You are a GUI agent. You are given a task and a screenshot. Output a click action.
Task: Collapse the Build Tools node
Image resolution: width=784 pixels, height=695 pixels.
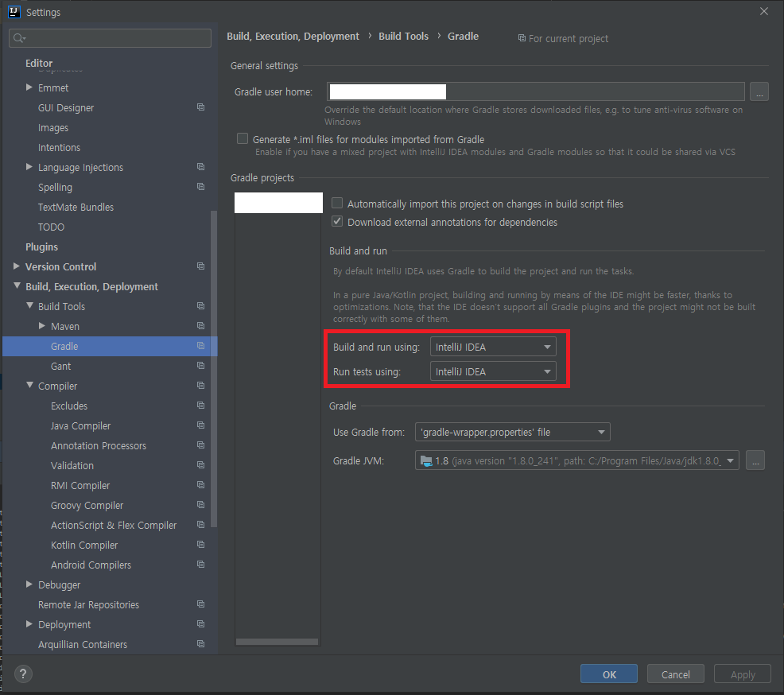click(29, 305)
